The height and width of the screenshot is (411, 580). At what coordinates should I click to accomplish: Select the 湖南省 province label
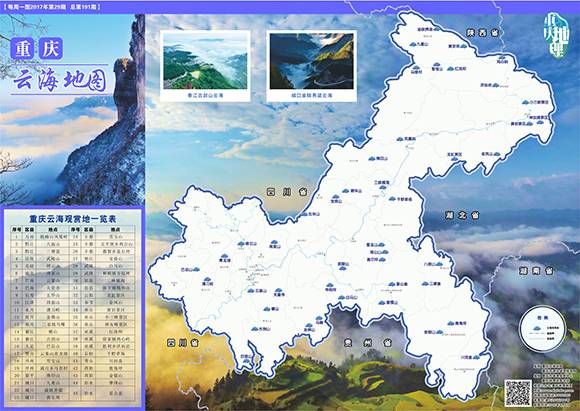536,271
